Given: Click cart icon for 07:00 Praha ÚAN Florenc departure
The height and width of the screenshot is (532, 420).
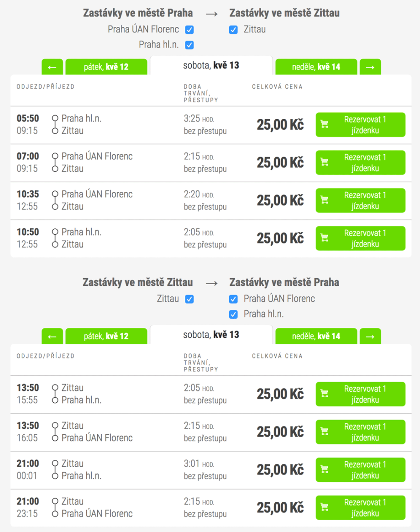Looking at the screenshot, I should 325,163.
